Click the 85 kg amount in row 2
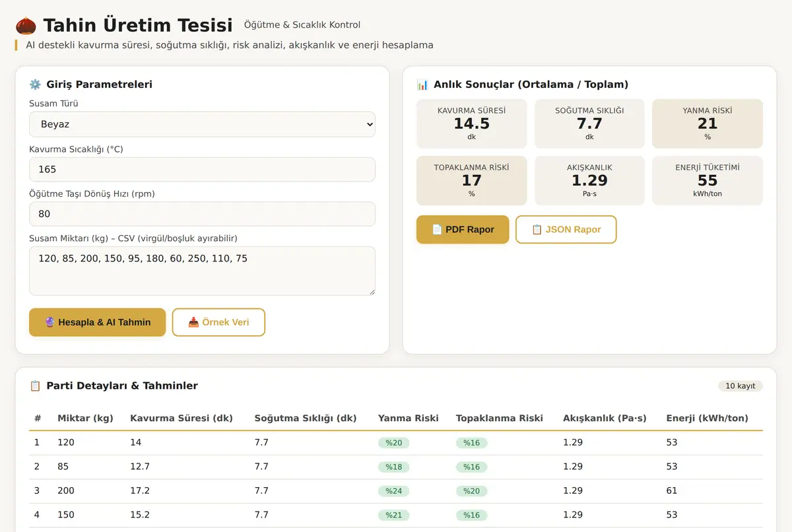This screenshot has height=532, width=792. (63, 467)
